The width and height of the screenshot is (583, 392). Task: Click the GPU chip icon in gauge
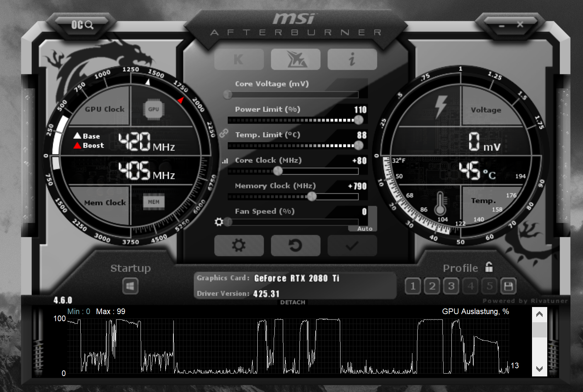click(154, 109)
